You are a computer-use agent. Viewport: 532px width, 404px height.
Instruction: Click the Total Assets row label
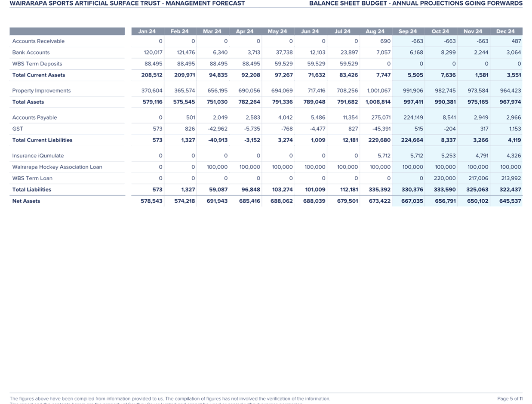tap(28, 102)
